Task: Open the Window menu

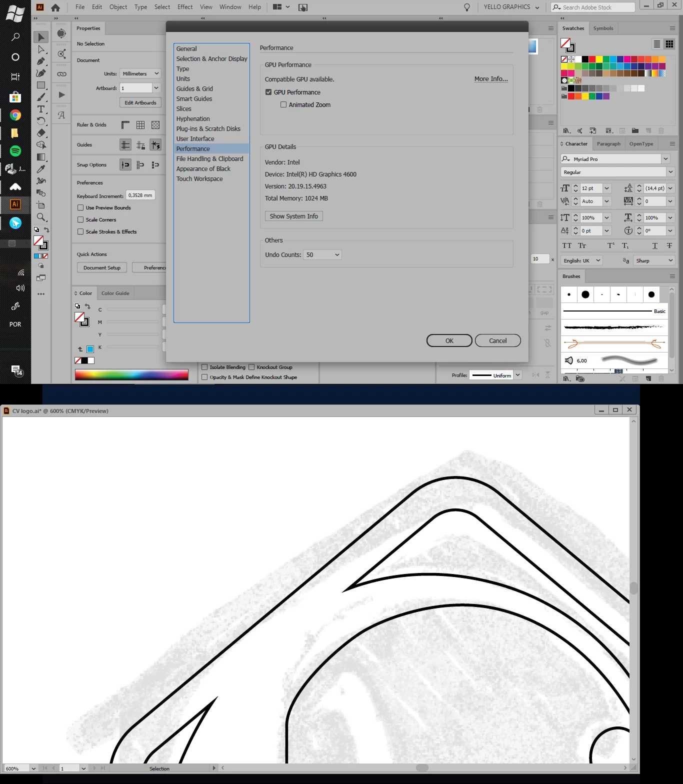Action: pyautogui.click(x=230, y=7)
